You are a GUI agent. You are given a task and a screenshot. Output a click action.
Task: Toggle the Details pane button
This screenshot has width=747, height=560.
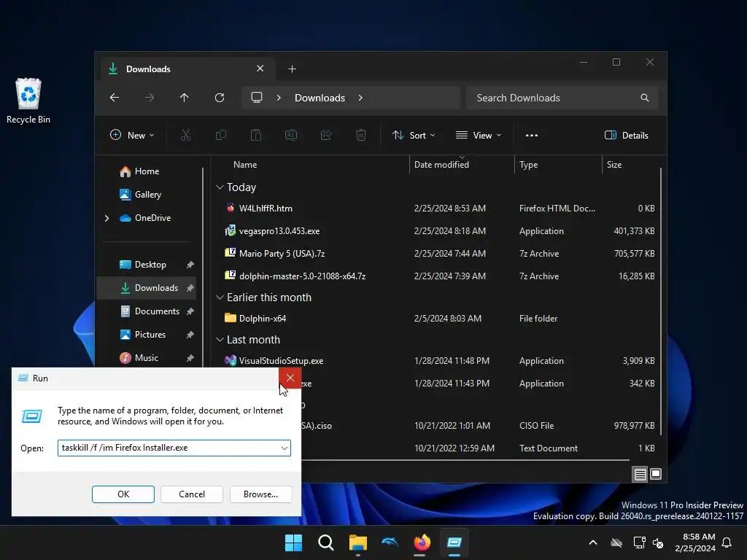pos(627,135)
